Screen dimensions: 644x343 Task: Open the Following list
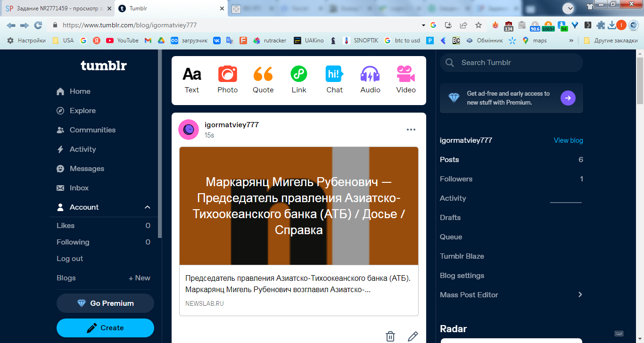coord(103,242)
